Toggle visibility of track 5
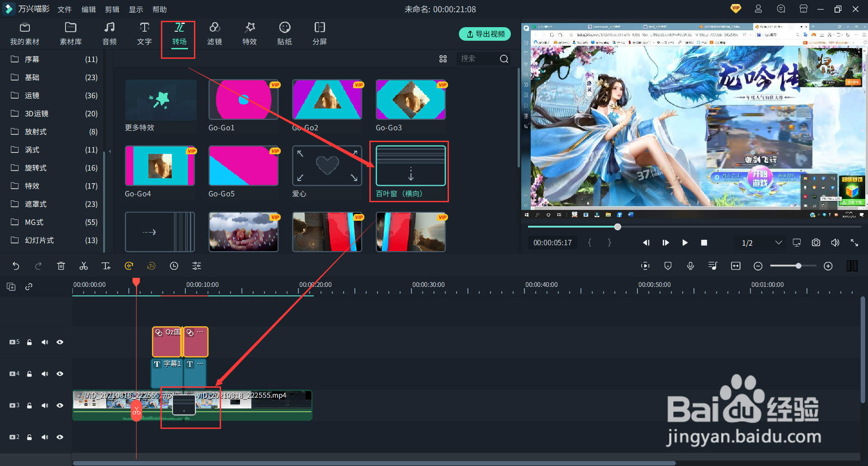This screenshot has width=868, height=466. click(x=60, y=342)
